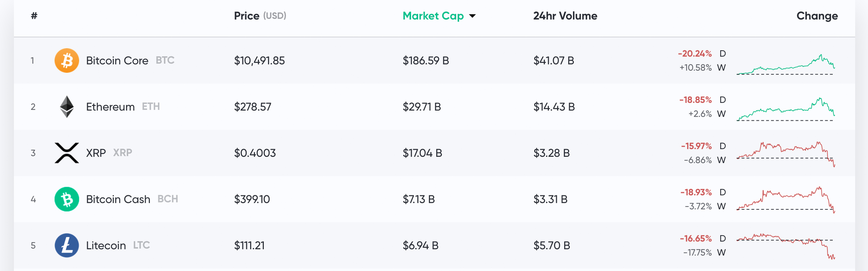Click the Ethereum weekly sparkline chart
Image resolution: width=868 pixels, height=271 pixels.
point(785,109)
